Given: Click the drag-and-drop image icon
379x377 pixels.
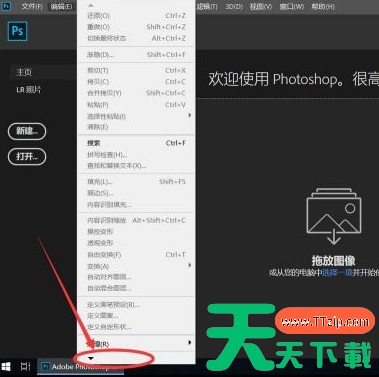Looking at the screenshot, I should [x=334, y=216].
